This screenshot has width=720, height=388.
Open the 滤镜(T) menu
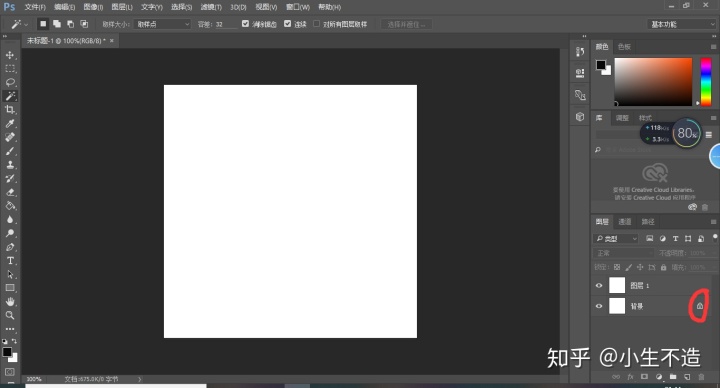211,7
